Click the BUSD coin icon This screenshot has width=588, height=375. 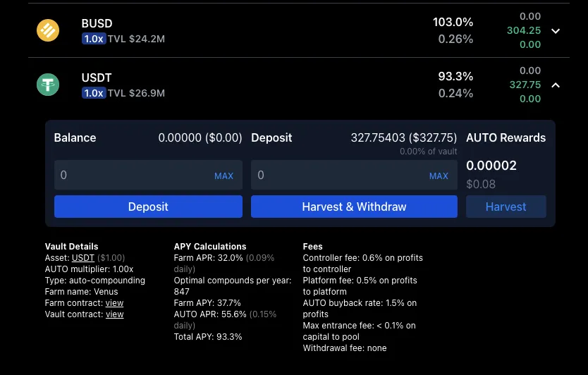coord(48,30)
